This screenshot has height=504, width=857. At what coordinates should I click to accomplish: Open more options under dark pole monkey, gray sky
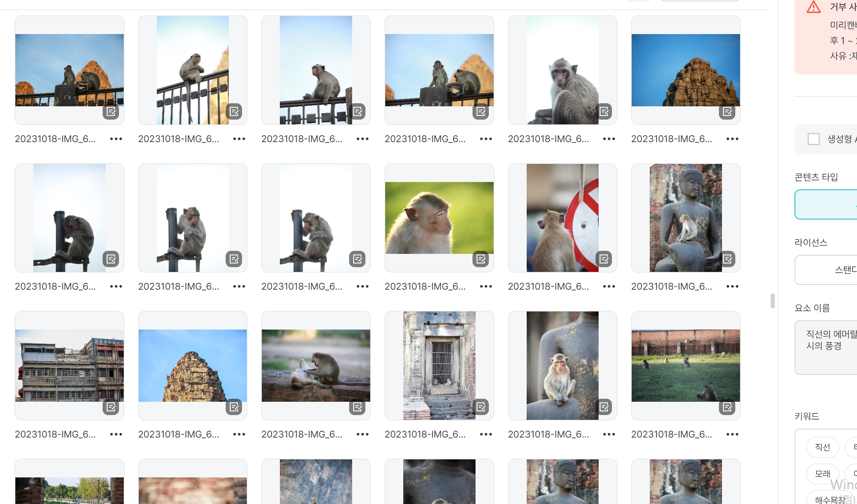coord(116,287)
